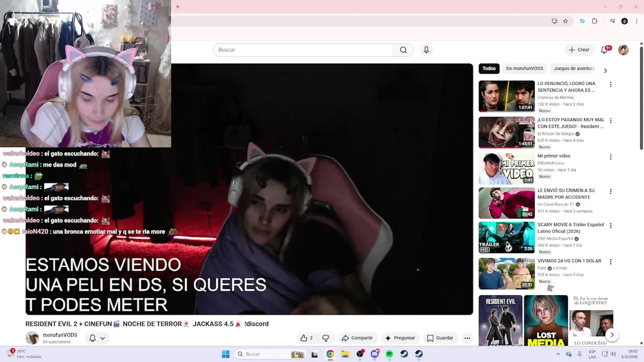The image size is (644, 362).
Task: Show next filter chips with right arrow
Action: pos(605,70)
